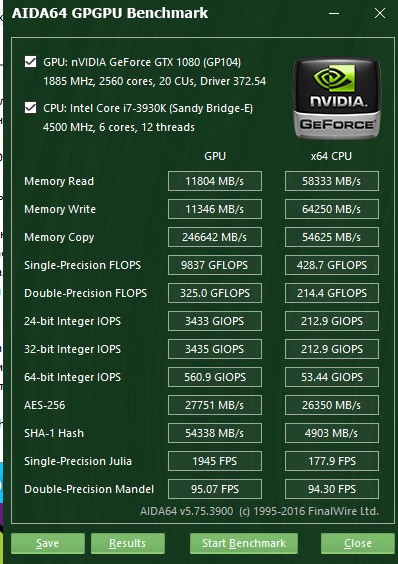The height and width of the screenshot is (564, 398).
Task: Close window using the title bar X
Action: pos(380,14)
